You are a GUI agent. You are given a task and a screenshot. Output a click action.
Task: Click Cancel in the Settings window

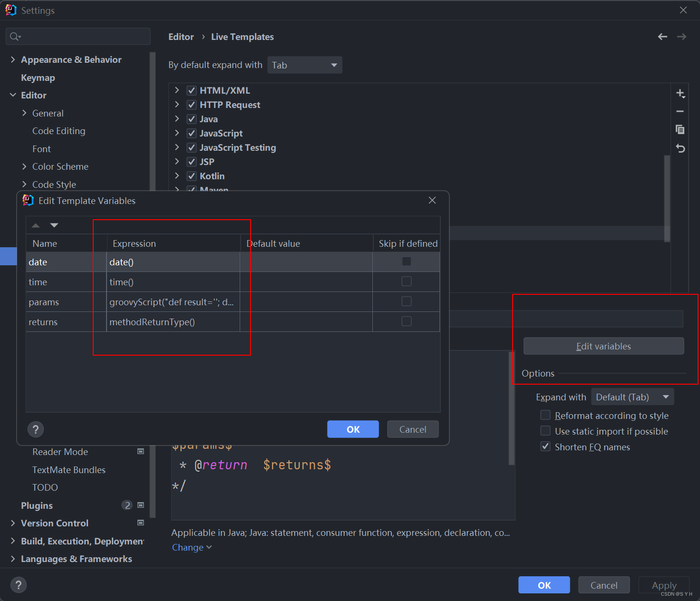pos(604,585)
